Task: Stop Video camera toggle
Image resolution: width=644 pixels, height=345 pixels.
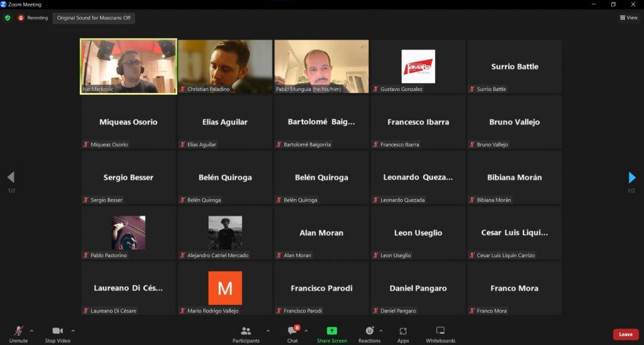Action: (x=58, y=334)
